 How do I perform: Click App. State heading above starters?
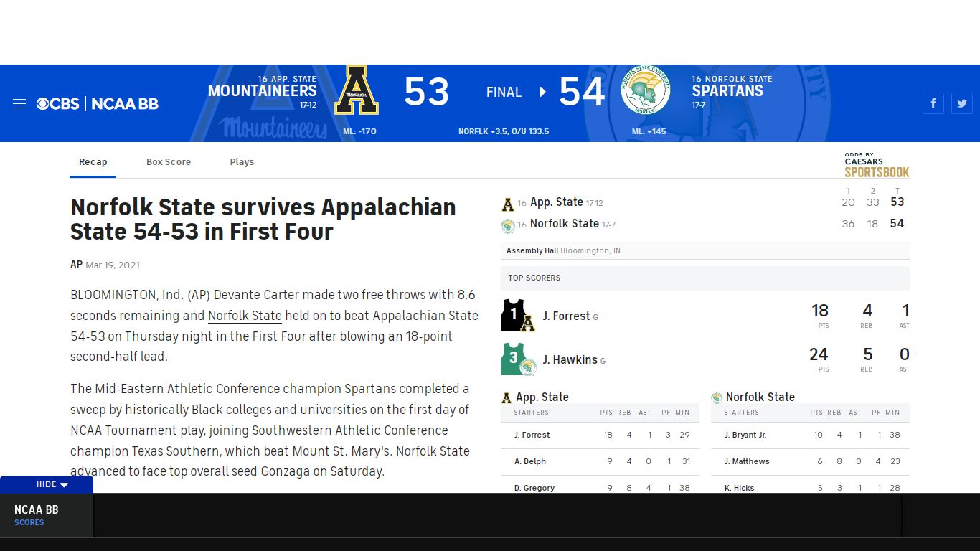(542, 397)
